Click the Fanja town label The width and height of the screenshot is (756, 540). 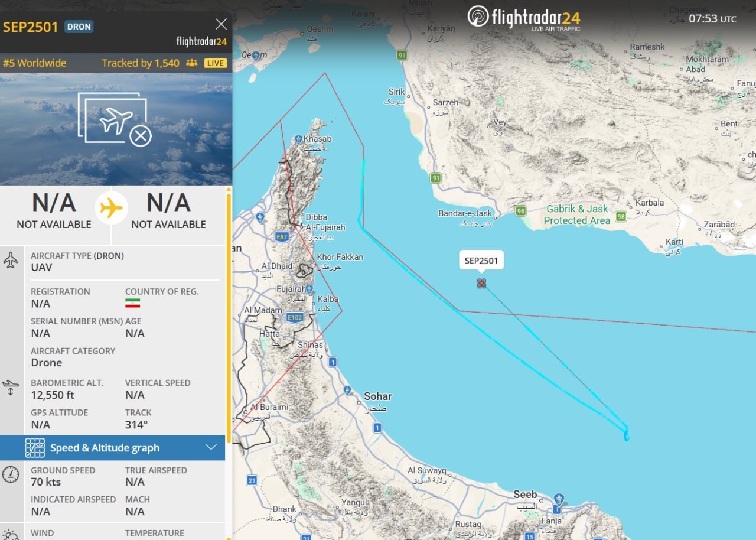pyautogui.click(x=552, y=521)
